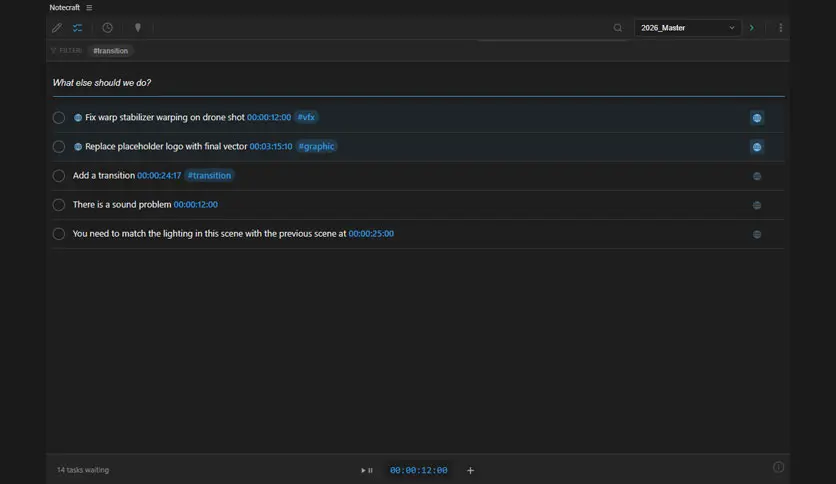The width and height of the screenshot is (836, 484).
Task: Complete the 'match the lighting' task circle
Action: (x=59, y=234)
